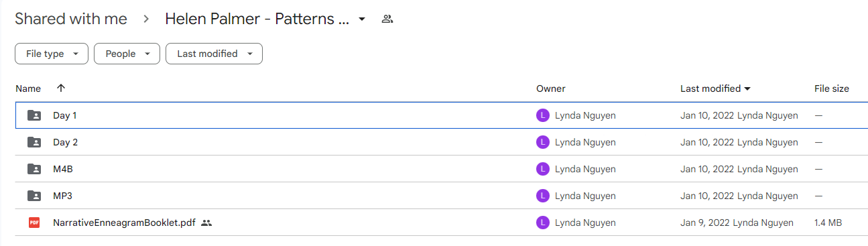Click Lynda Nguyen's avatar in the Day 1 row
Screen dimensions: 868x246
pos(543,115)
